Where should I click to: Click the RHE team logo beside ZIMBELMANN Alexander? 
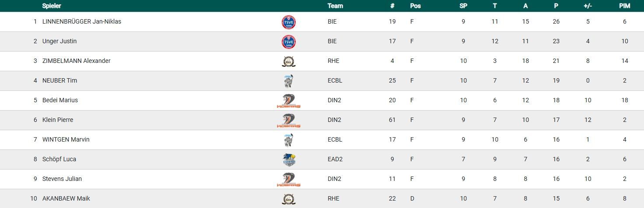[287, 61]
